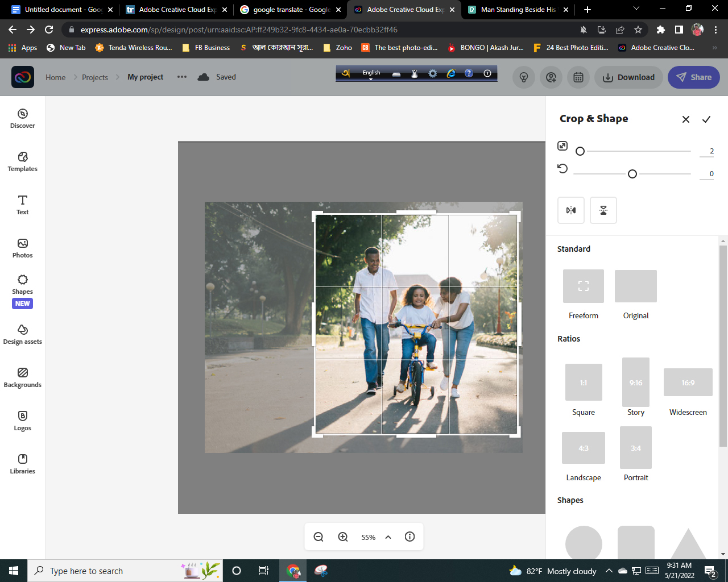Click the Share button
The width and height of the screenshot is (728, 582).
[694, 77]
